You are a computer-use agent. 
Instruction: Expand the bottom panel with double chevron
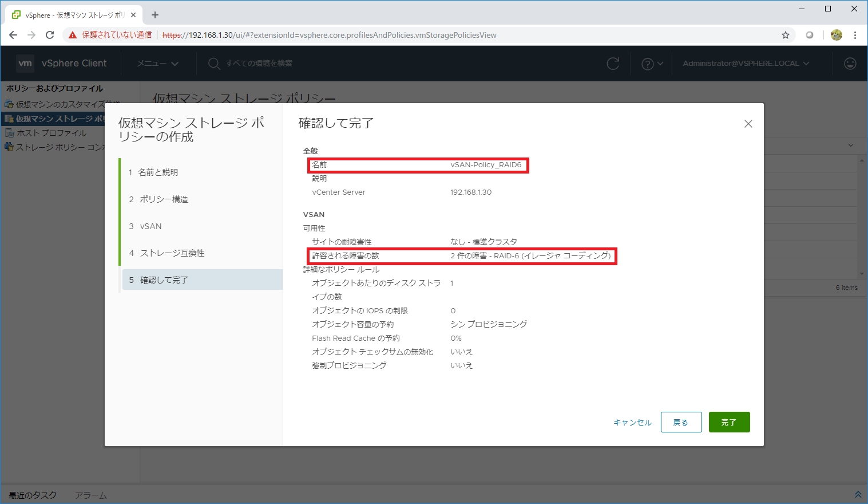858,494
